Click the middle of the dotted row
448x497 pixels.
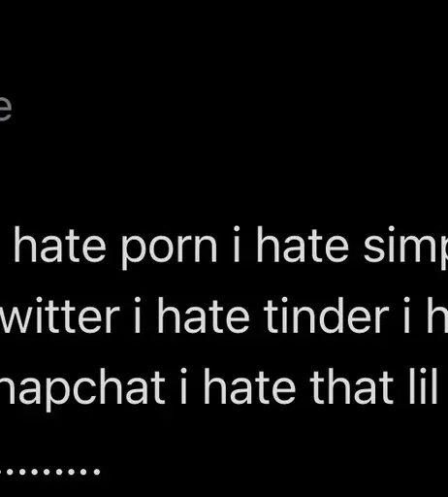coord(49,472)
